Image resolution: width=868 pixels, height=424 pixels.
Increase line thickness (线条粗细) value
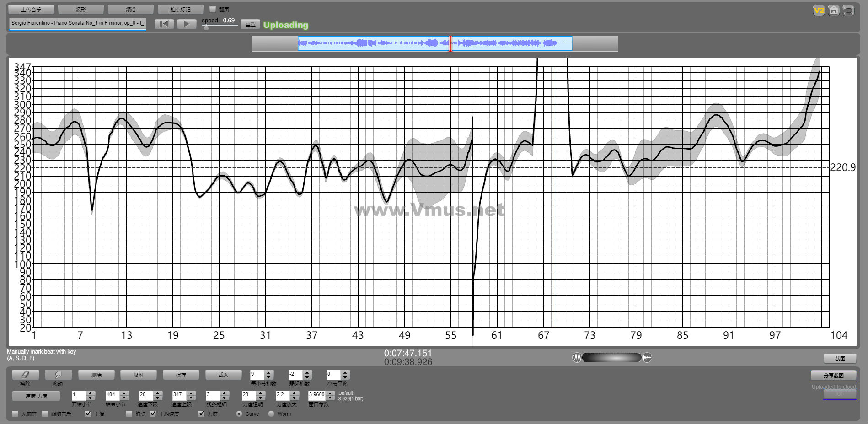(x=224, y=393)
